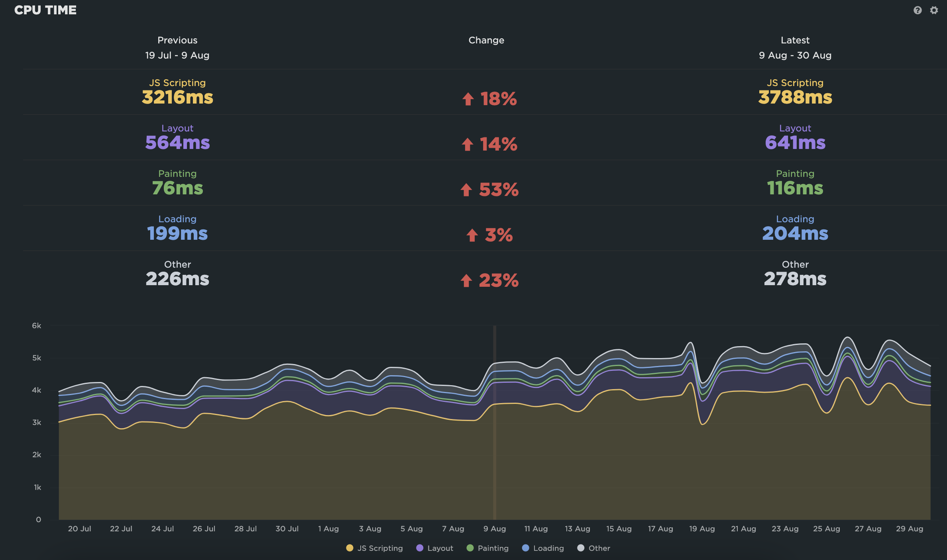Toggle Painting series in chart legend
Viewport: 947px width, 560px height.
click(493, 548)
